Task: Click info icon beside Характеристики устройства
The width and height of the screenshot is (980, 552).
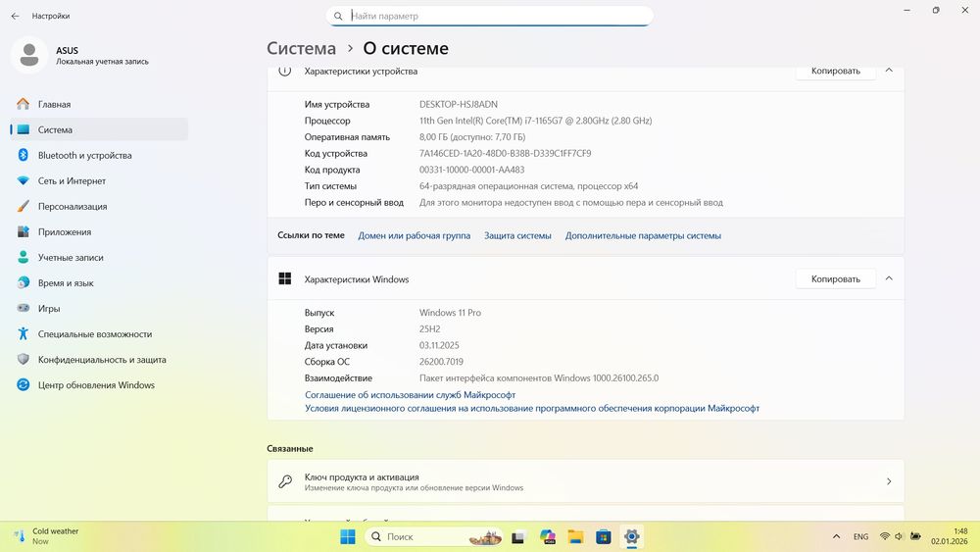Action: tap(284, 71)
